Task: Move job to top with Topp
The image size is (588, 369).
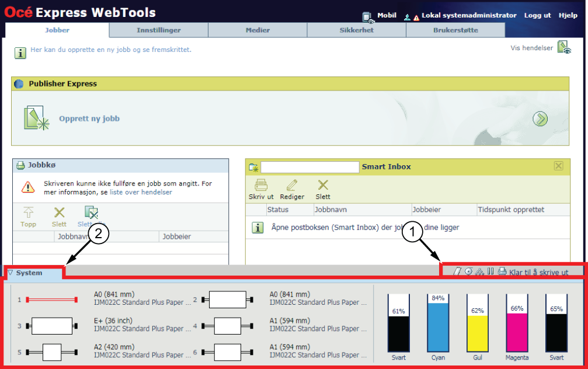Action: tap(28, 217)
